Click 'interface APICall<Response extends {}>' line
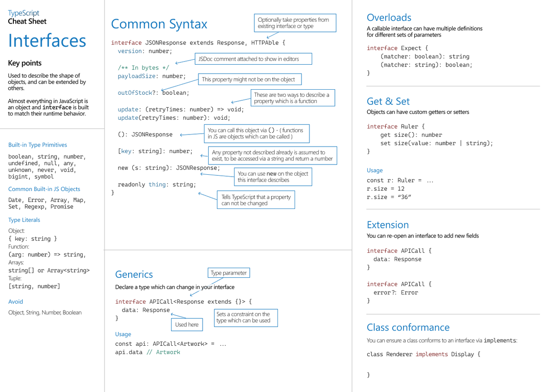Screen dimensions: 555x392 [x=184, y=302]
